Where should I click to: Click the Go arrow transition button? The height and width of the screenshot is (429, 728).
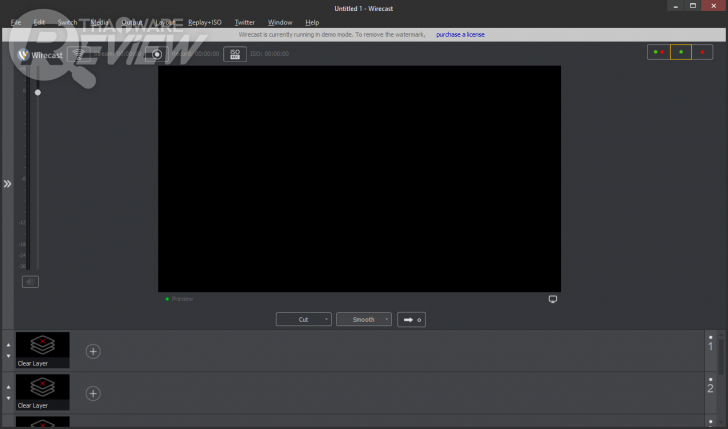coord(411,319)
